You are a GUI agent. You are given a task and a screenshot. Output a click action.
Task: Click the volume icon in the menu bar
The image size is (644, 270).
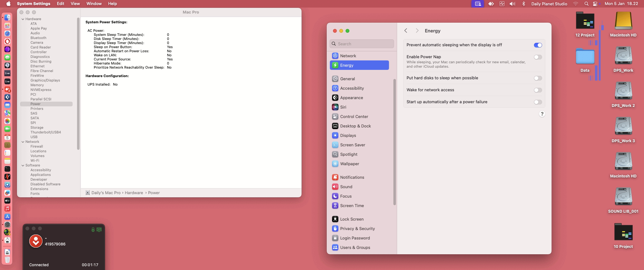tap(513, 4)
